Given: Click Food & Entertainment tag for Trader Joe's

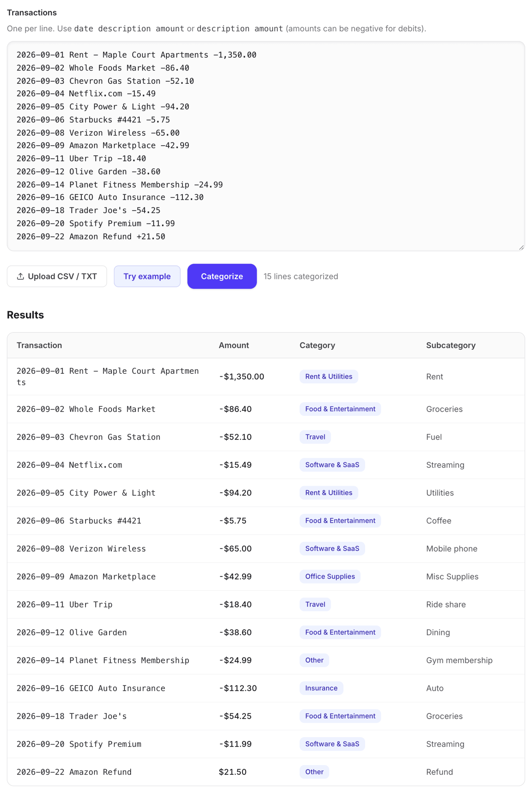Looking at the screenshot, I should pos(340,716).
